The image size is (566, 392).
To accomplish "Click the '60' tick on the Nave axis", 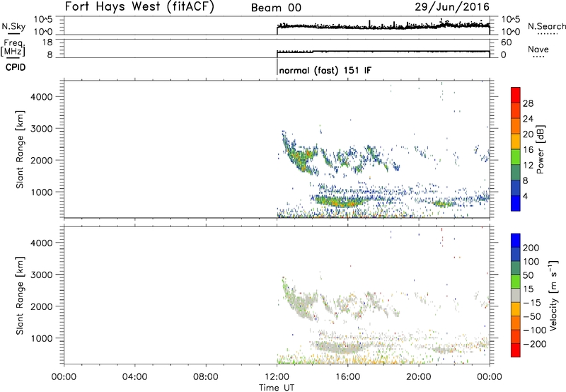I will click(x=507, y=42).
